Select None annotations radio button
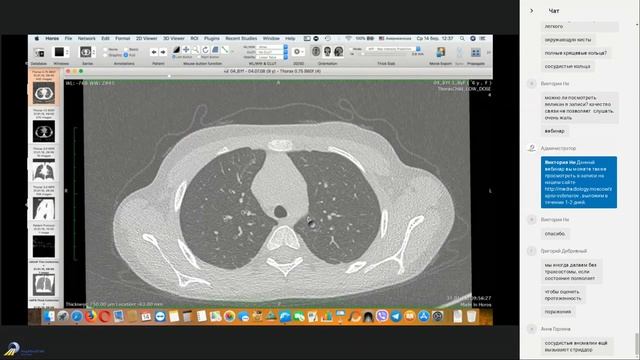This screenshot has height=360, width=640. pyautogui.click(x=105, y=49)
